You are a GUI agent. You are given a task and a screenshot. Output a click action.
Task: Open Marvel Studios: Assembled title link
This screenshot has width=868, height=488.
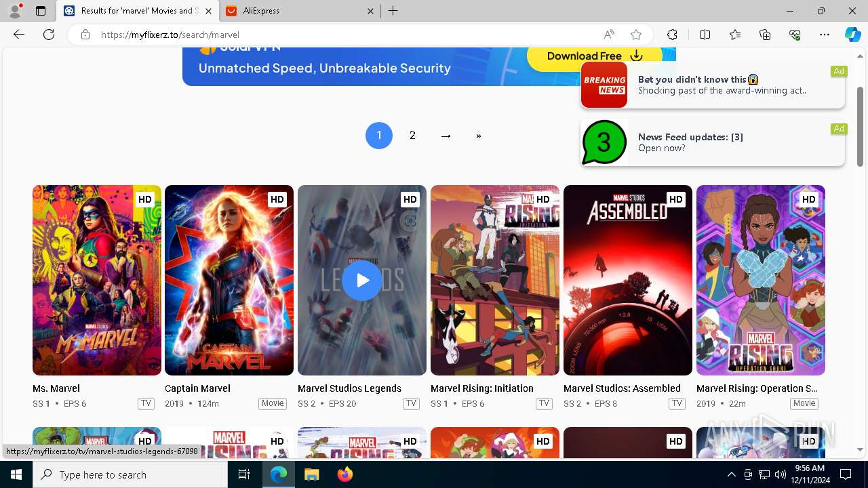622,388
